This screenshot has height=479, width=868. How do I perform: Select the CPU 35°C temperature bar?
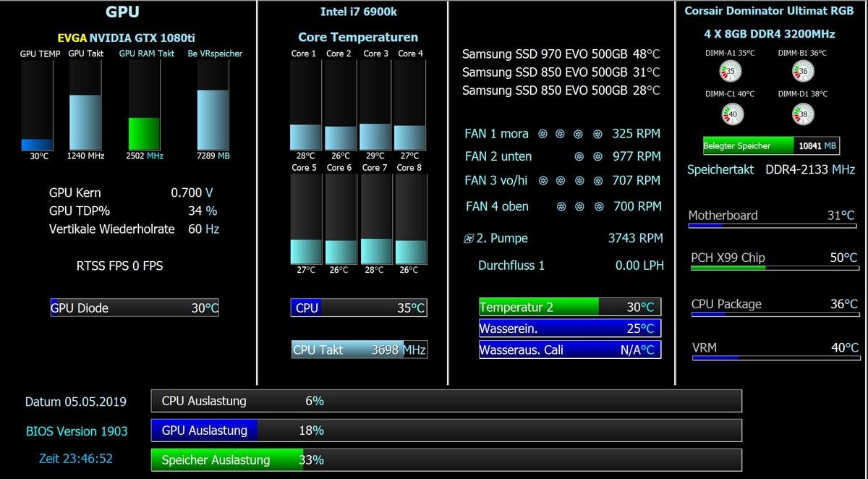(x=359, y=308)
